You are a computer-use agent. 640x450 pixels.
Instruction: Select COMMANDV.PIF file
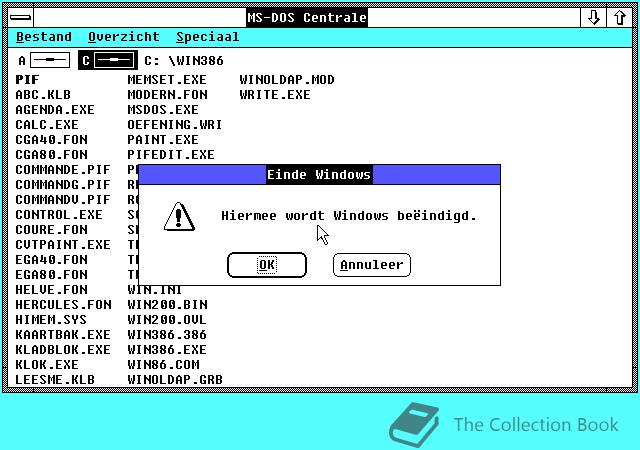pyautogui.click(x=63, y=200)
